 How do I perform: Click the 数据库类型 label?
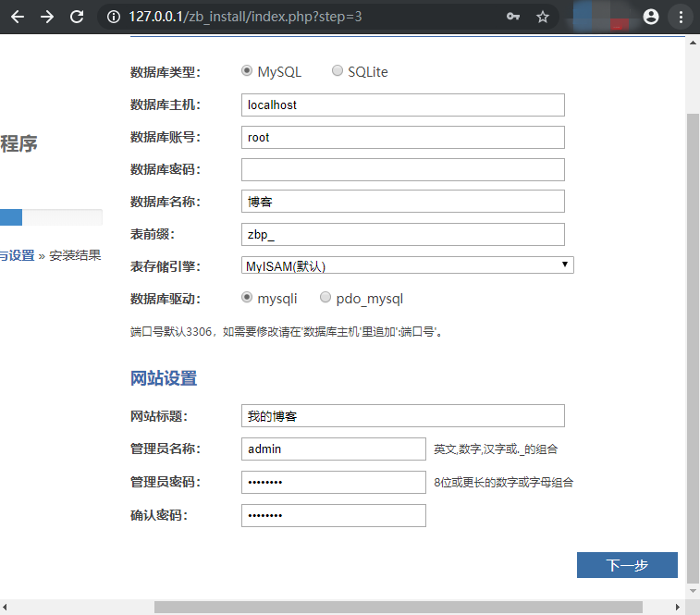(166, 72)
